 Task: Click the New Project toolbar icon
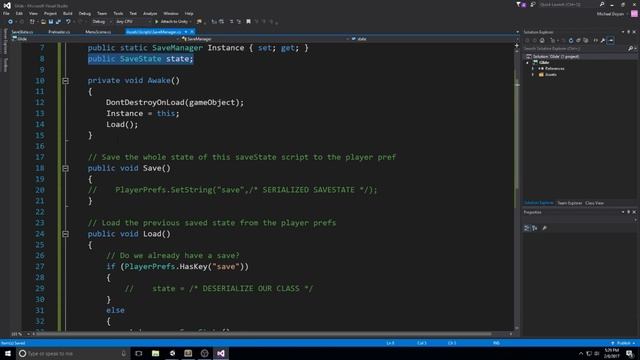click(32, 22)
